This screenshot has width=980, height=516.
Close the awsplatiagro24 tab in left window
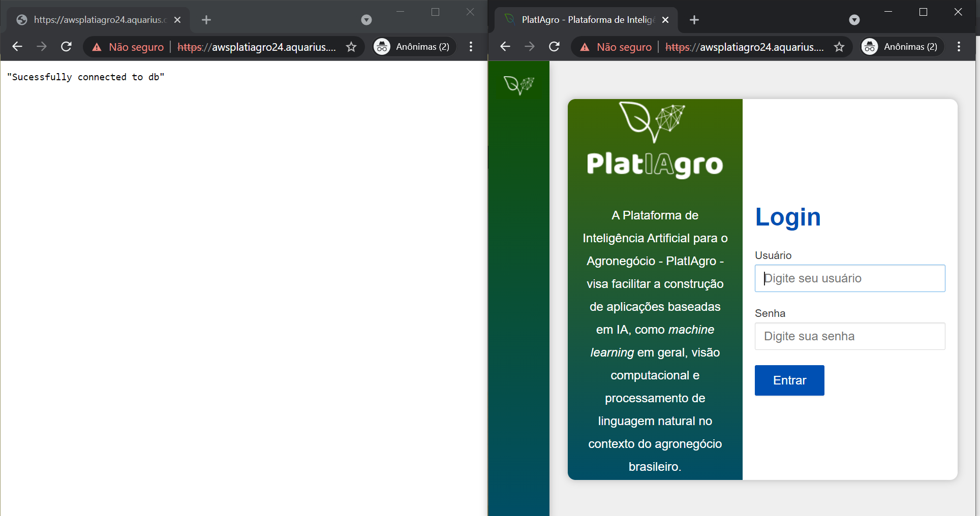177,20
